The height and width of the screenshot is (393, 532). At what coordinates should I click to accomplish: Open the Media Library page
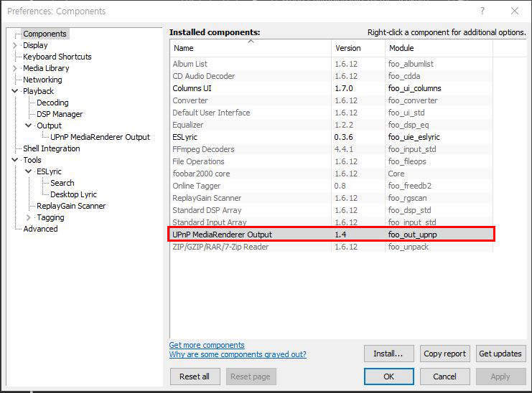46,68
